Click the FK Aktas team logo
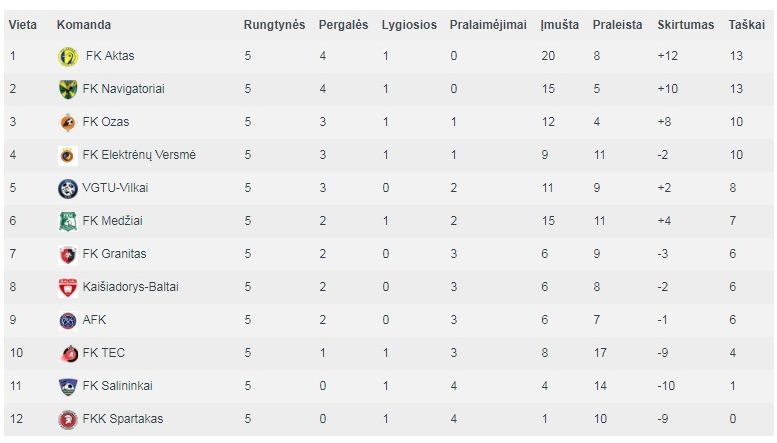Viewport: 777px width, 443px height. point(68,56)
